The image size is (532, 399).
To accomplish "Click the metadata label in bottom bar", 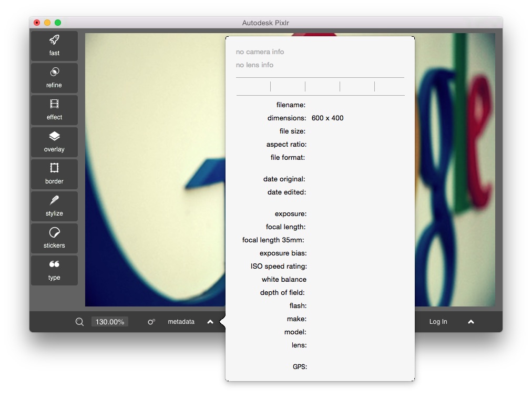I will click(181, 322).
